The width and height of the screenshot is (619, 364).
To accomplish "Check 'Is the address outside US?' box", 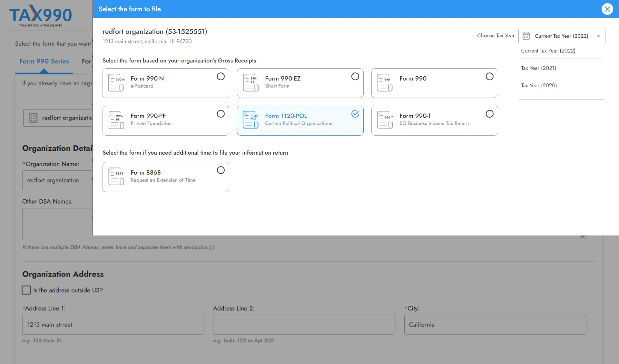I will pos(26,290).
